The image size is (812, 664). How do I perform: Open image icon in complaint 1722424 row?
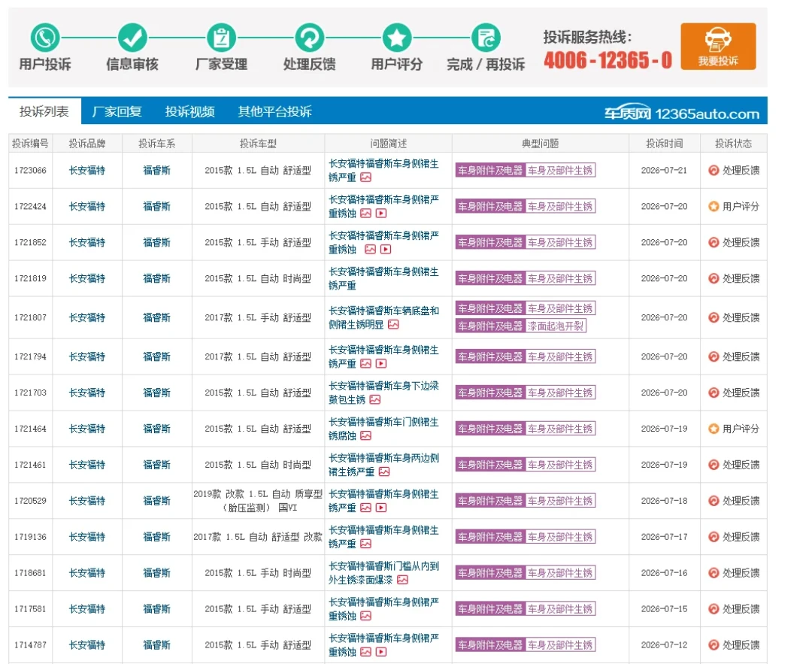tap(365, 214)
